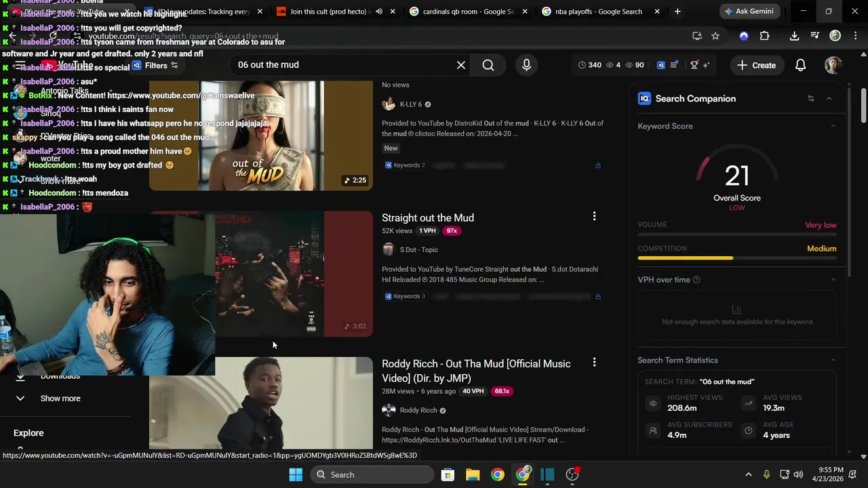Click the YouTube search magnifier button

click(x=488, y=65)
